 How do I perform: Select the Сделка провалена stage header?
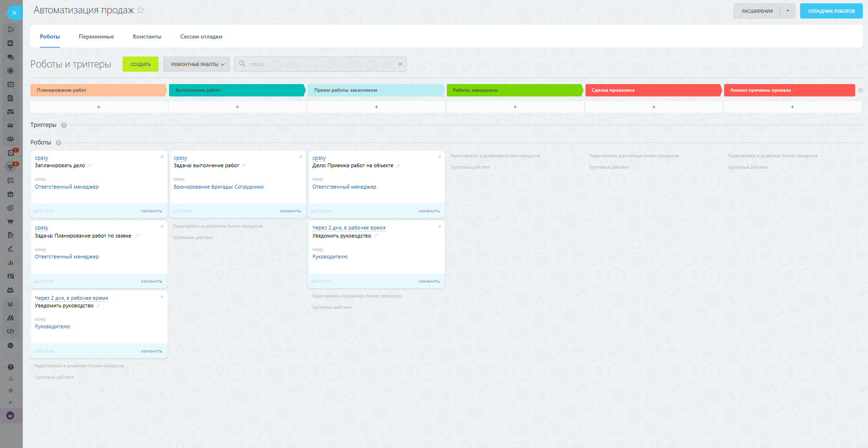(653, 90)
